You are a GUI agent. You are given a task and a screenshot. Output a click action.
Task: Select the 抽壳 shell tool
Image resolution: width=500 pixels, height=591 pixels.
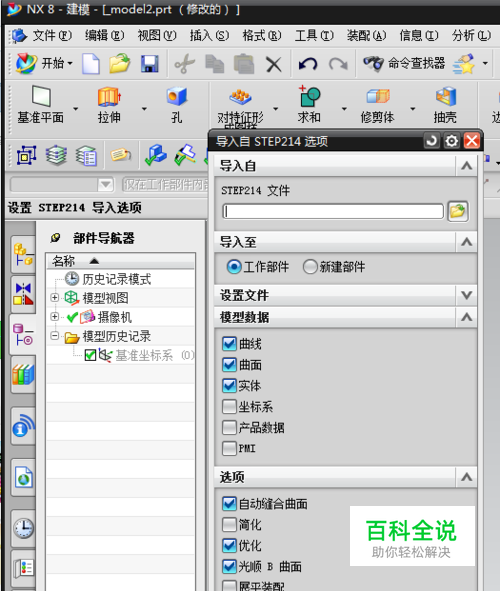click(445, 105)
